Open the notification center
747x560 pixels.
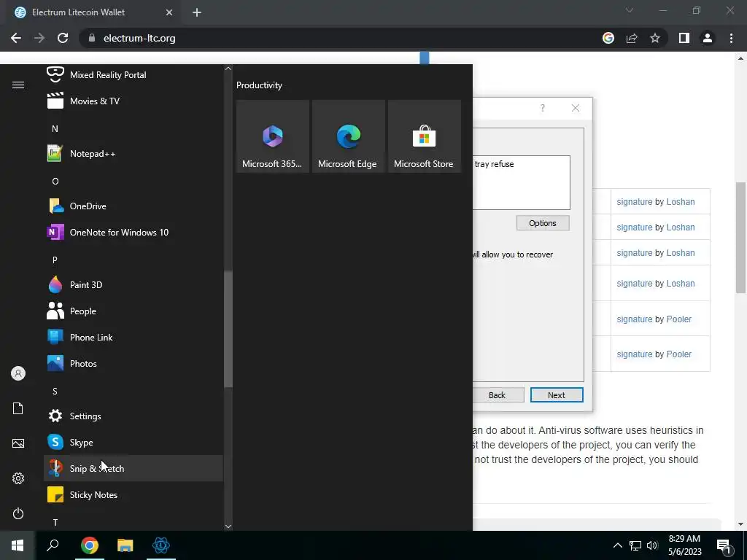(724, 545)
